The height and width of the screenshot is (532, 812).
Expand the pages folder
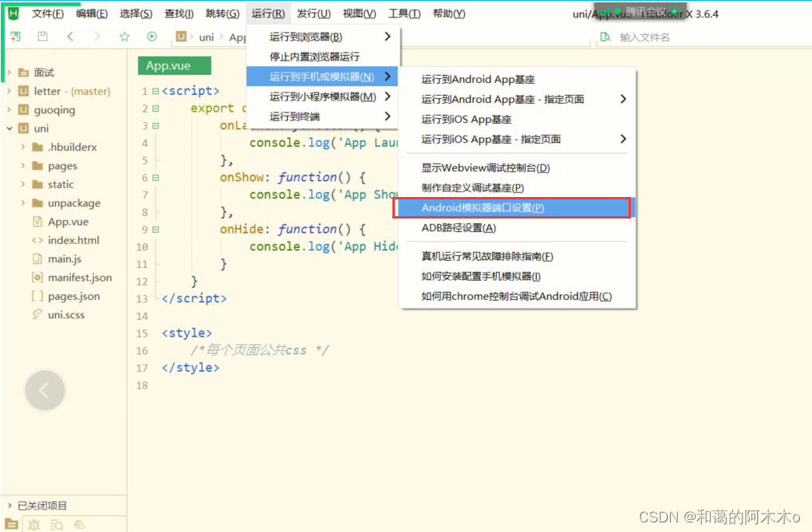pyautogui.click(x=23, y=166)
